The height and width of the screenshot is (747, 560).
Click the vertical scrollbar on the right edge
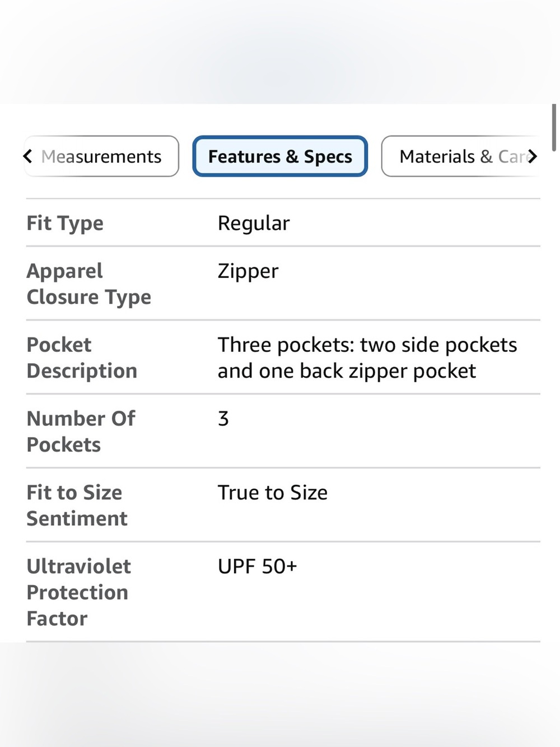[x=554, y=128]
